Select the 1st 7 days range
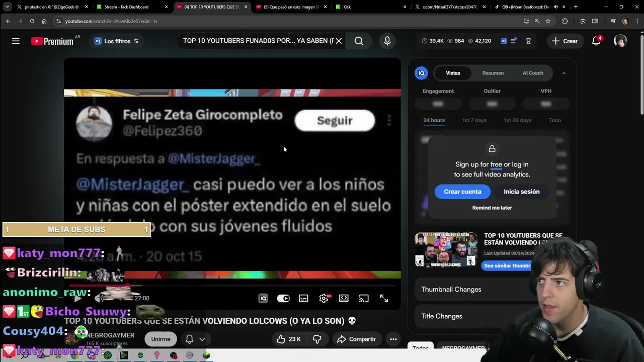Screen dimensions: 644x362 [x=474, y=120]
